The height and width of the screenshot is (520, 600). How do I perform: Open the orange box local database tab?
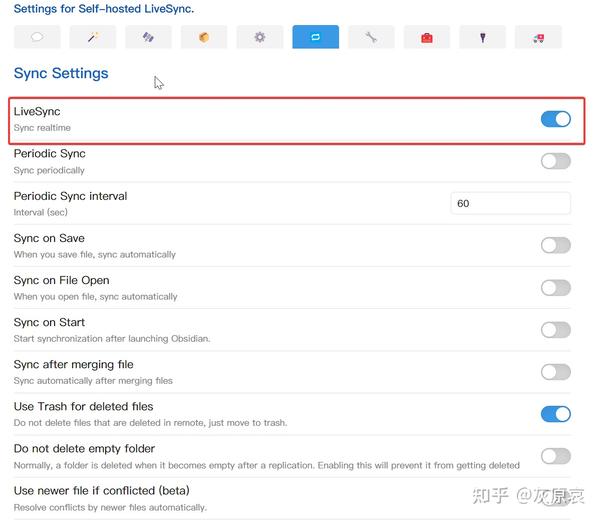[x=204, y=37]
